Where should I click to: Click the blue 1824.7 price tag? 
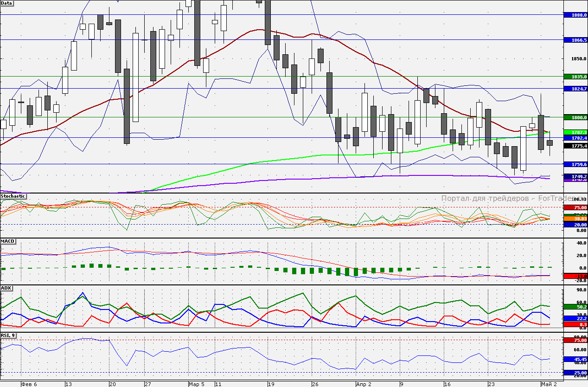click(x=575, y=88)
